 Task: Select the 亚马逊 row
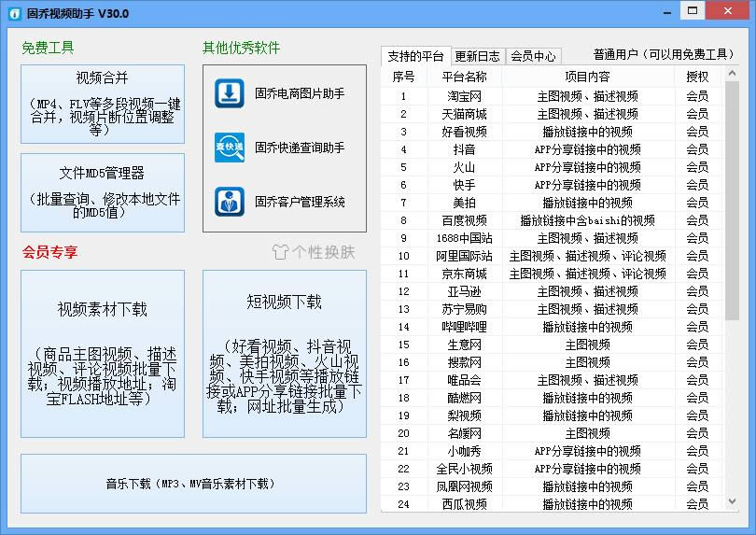click(553, 291)
